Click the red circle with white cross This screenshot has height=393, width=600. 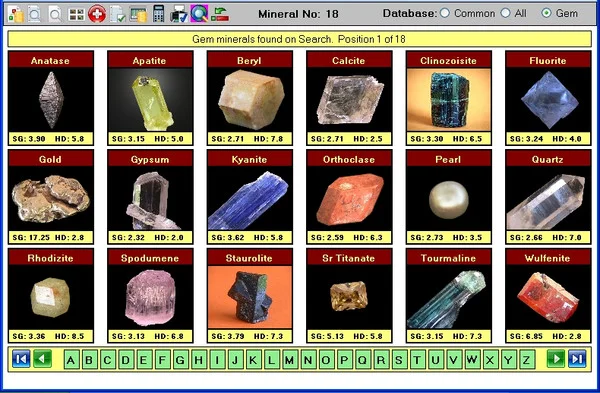coord(97,14)
